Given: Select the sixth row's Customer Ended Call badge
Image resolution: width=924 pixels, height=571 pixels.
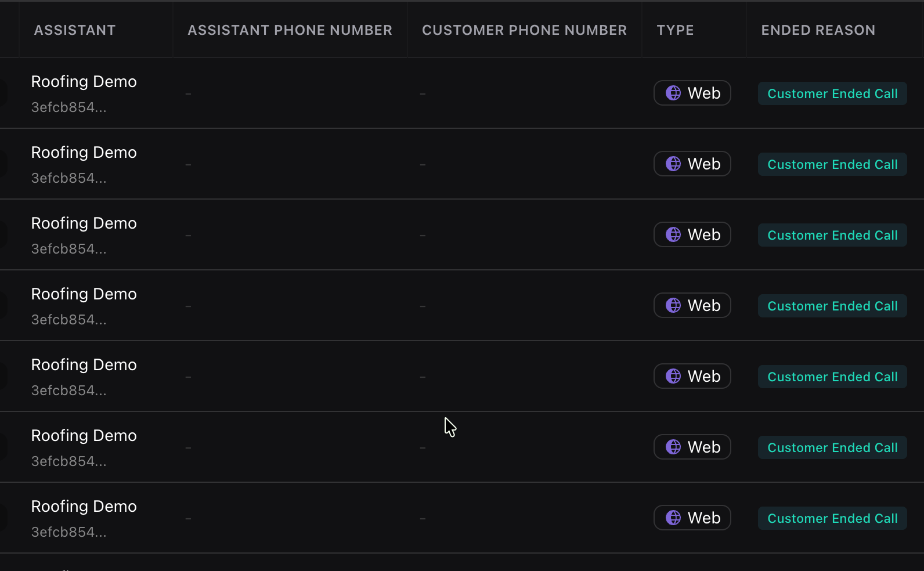Looking at the screenshot, I should tap(832, 448).
